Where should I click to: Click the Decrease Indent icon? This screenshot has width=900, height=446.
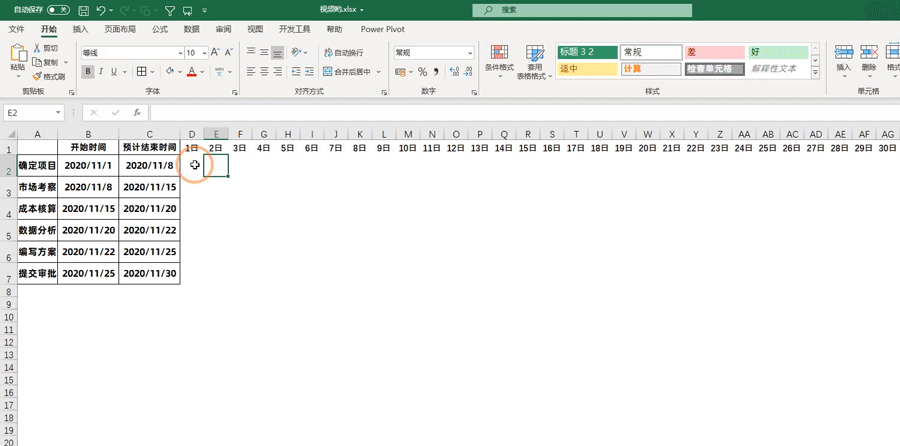tap(296, 72)
